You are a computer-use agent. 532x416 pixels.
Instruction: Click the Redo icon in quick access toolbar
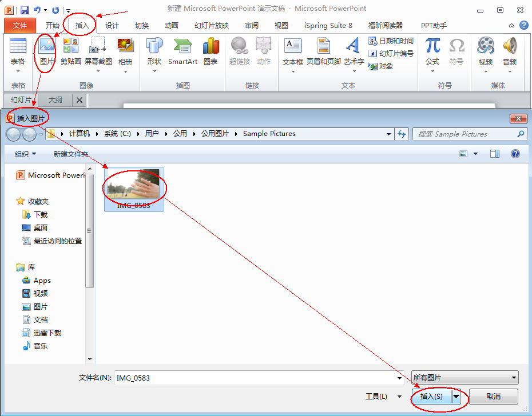coord(55,10)
